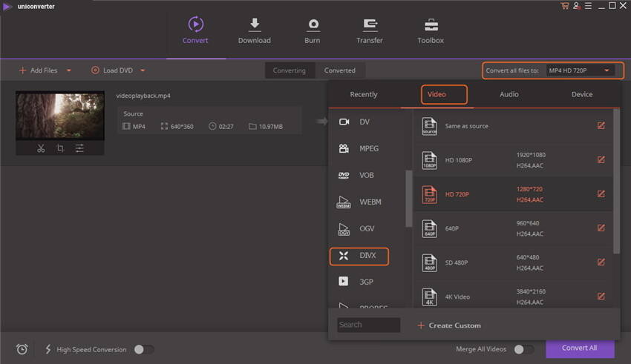Screen dimensions: 631x364
Task: Open the Convert section
Action: pyautogui.click(x=195, y=30)
